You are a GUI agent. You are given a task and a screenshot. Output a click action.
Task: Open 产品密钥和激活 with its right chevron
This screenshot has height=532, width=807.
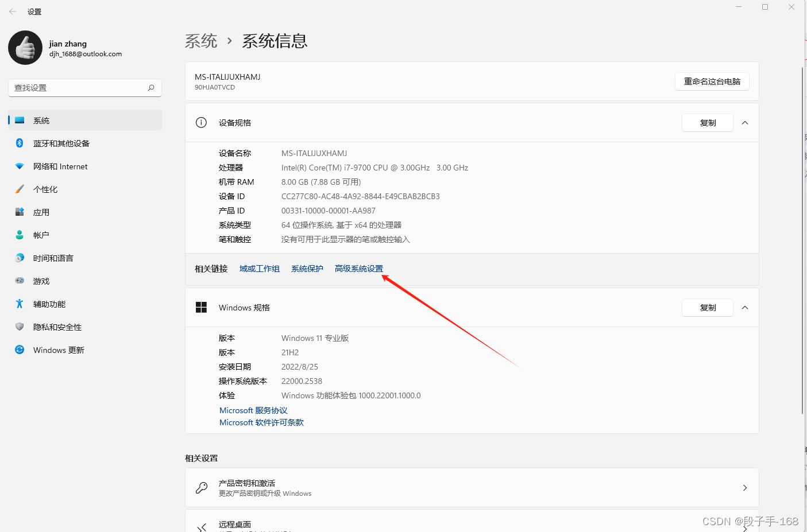pyautogui.click(x=745, y=488)
